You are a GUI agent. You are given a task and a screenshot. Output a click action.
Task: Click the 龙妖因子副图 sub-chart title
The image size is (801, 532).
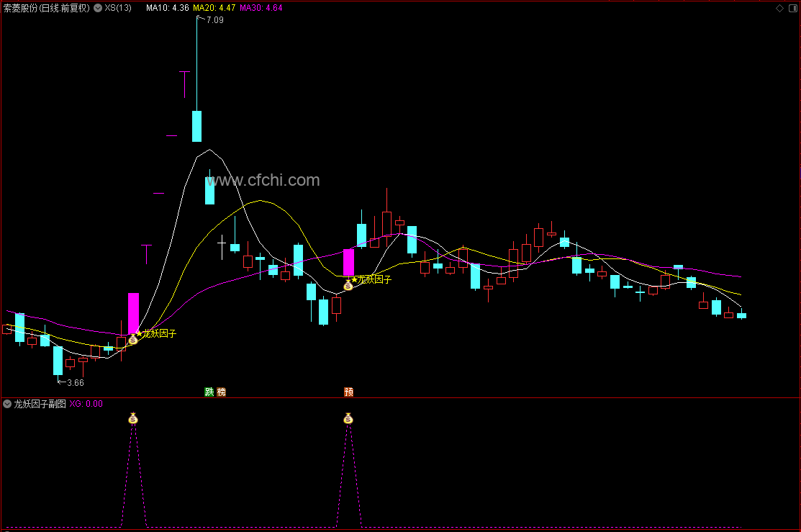pyautogui.click(x=40, y=404)
